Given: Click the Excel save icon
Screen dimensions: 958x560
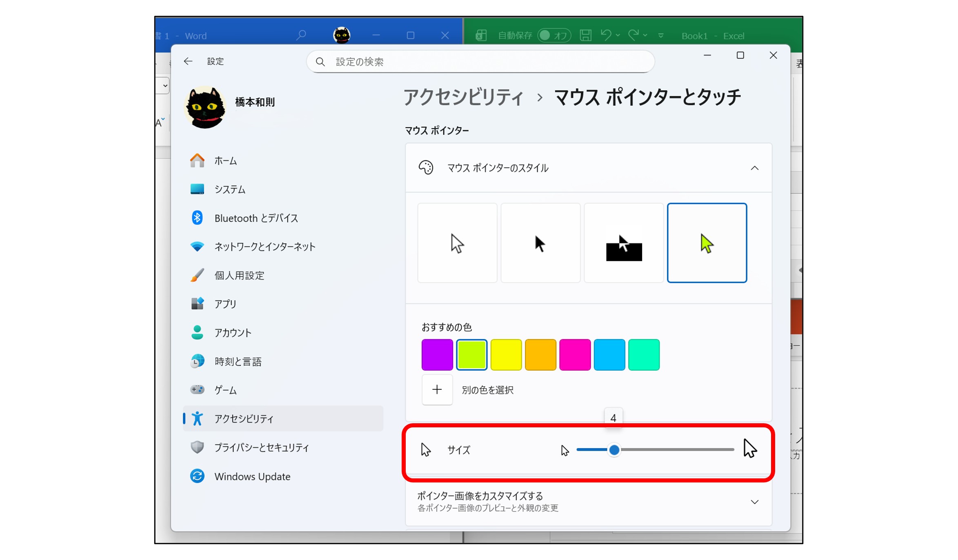Looking at the screenshot, I should coord(585,36).
